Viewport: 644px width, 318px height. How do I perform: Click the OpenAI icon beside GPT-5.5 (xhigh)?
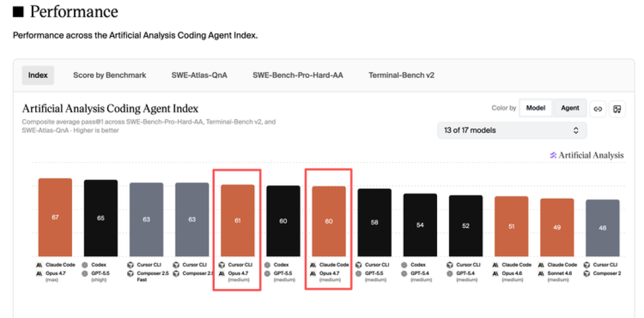tap(85, 273)
